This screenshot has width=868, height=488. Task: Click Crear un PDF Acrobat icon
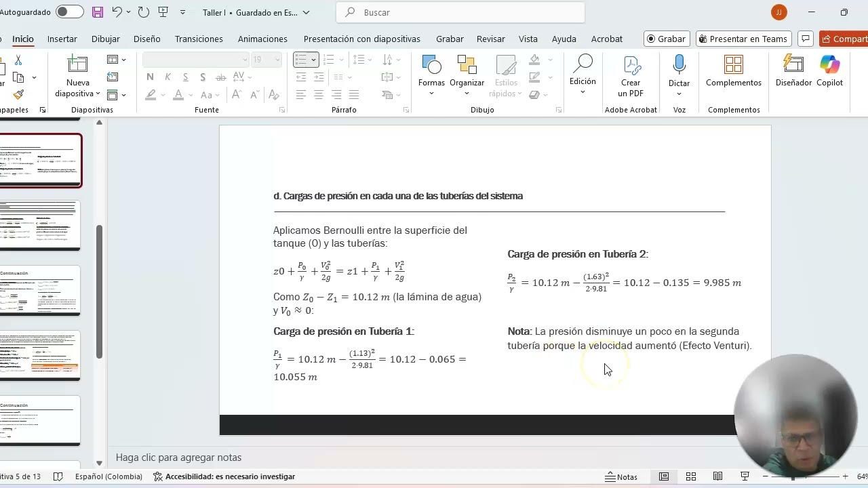coord(631,65)
